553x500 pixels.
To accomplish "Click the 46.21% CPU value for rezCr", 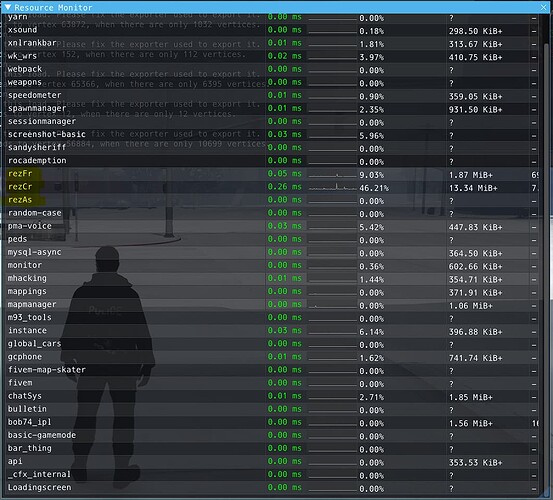I will click(x=374, y=188).
